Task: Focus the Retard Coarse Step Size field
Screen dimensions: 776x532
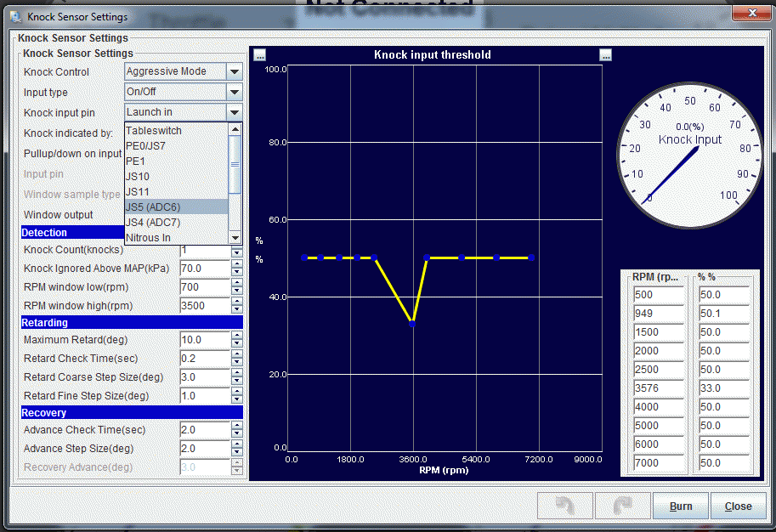Action: tap(206, 377)
